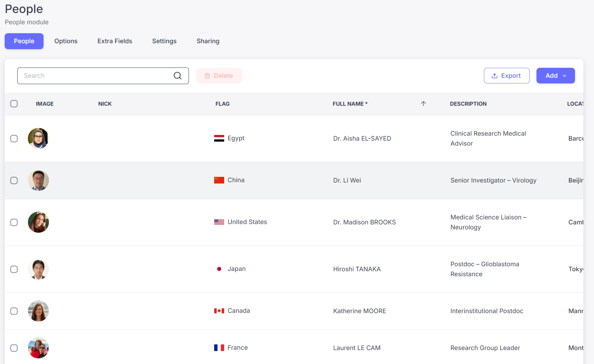The height and width of the screenshot is (364, 594).
Task: Click the name Dr. Aisha EL-SAYED
Action: (362, 139)
